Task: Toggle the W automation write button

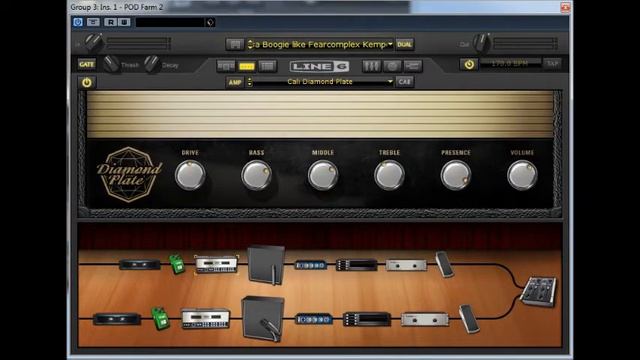Action: 124,22
